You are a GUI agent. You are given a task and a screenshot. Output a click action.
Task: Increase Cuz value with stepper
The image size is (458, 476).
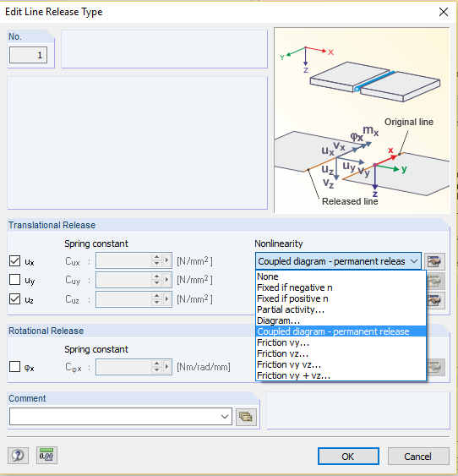(157, 296)
